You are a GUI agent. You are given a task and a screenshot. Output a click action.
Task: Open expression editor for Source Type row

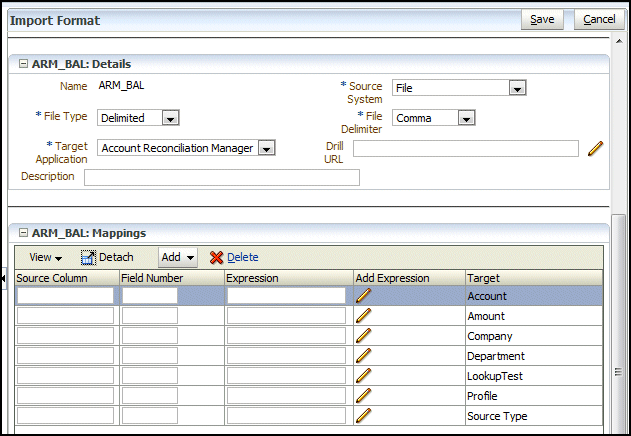[x=363, y=416]
